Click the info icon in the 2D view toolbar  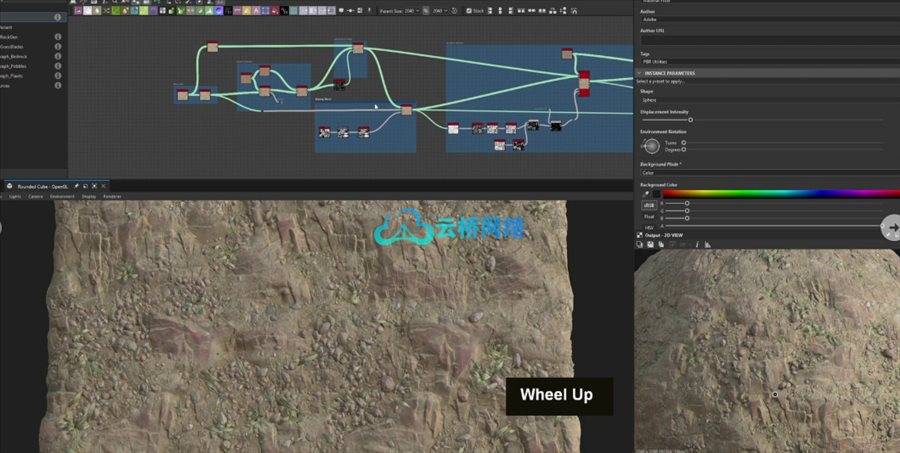696,244
